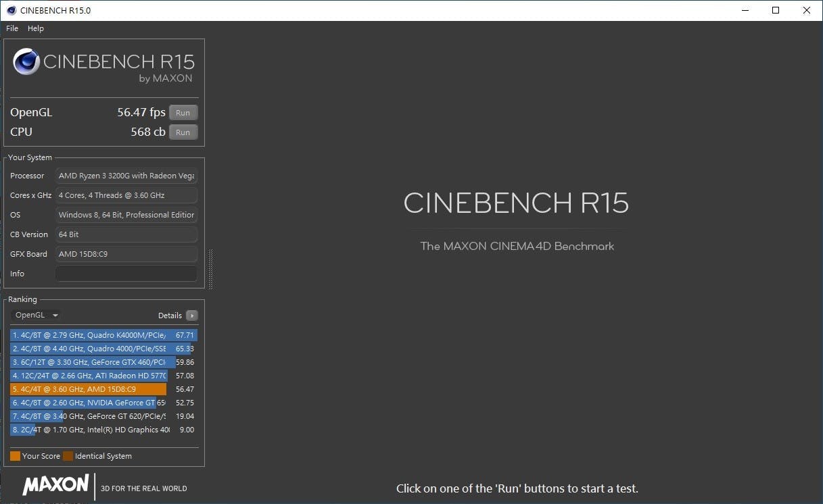Select ranking entry with Quadro K4000M
Viewport: 823px width, 504px height.
click(103, 335)
